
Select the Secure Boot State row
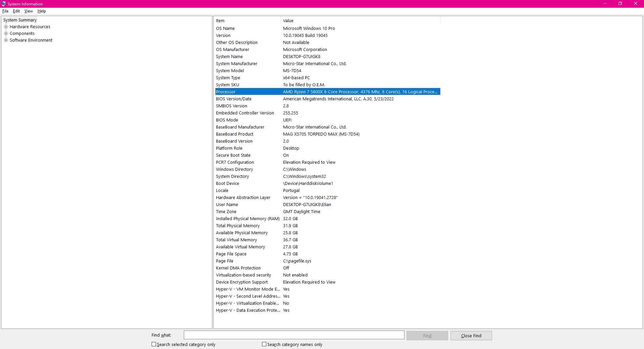(328, 155)
